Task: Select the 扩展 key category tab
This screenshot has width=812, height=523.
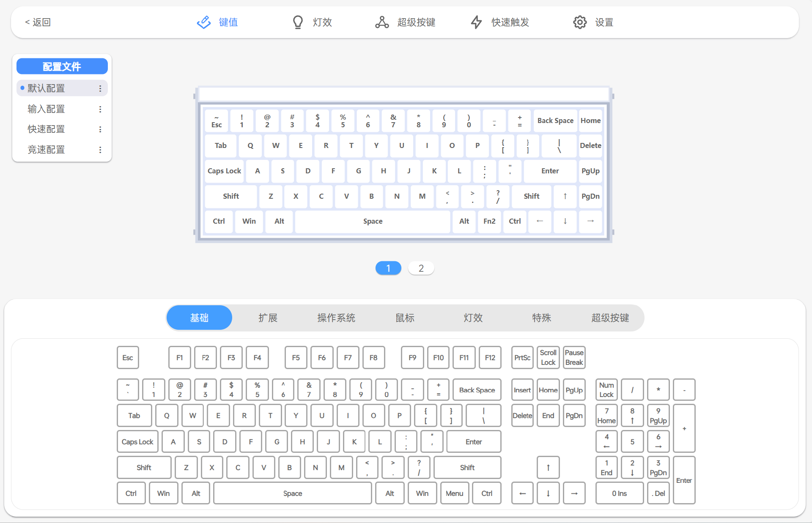Action: click(x=268, y=318)
